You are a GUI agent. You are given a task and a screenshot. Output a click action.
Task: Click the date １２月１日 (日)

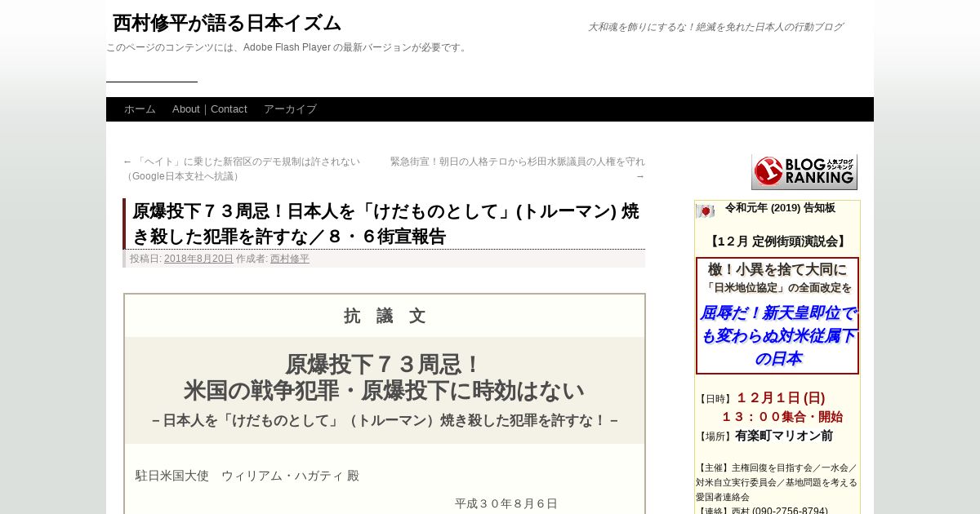point(781,398)
